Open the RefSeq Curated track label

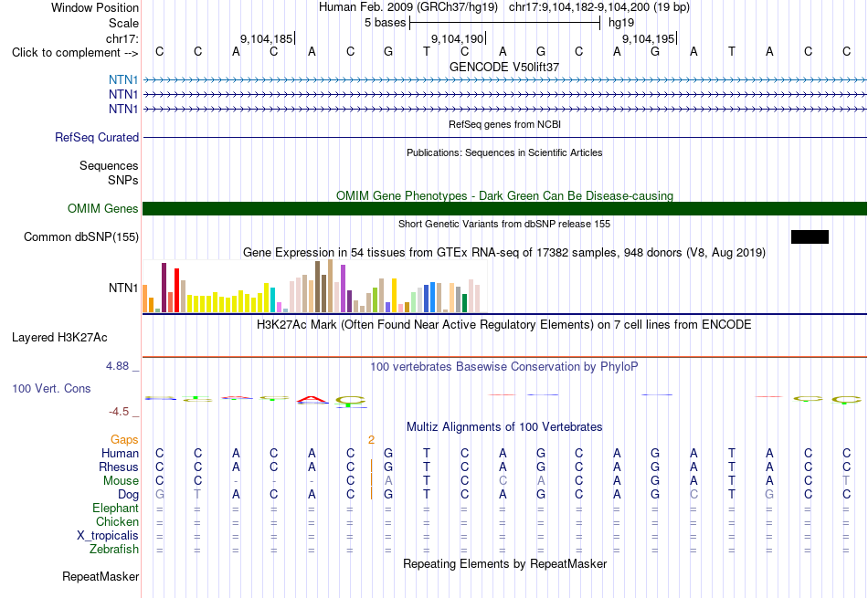pyautogui.click(x=97, y=137)
